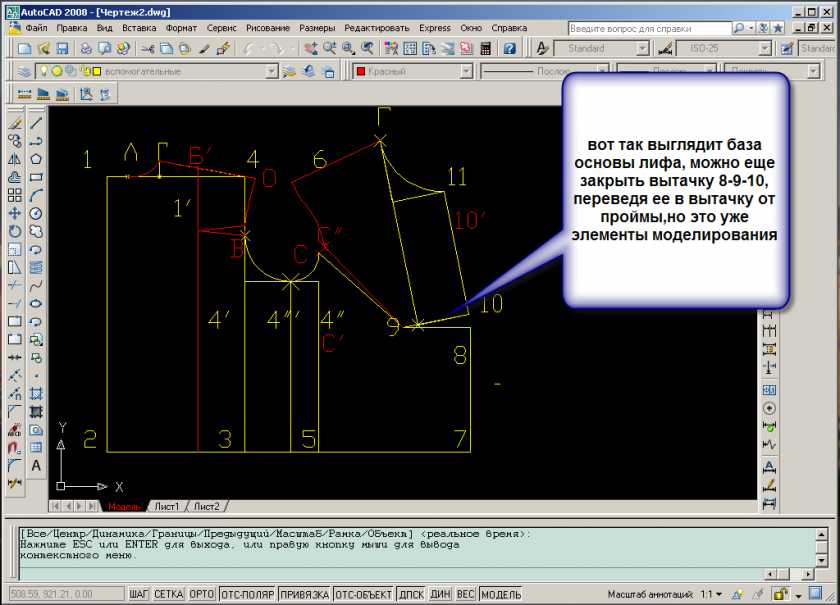Switch to the Лист1 layout tab
Image resolution: width=840 pixels, height=605 pixels.
coord(164,506)
